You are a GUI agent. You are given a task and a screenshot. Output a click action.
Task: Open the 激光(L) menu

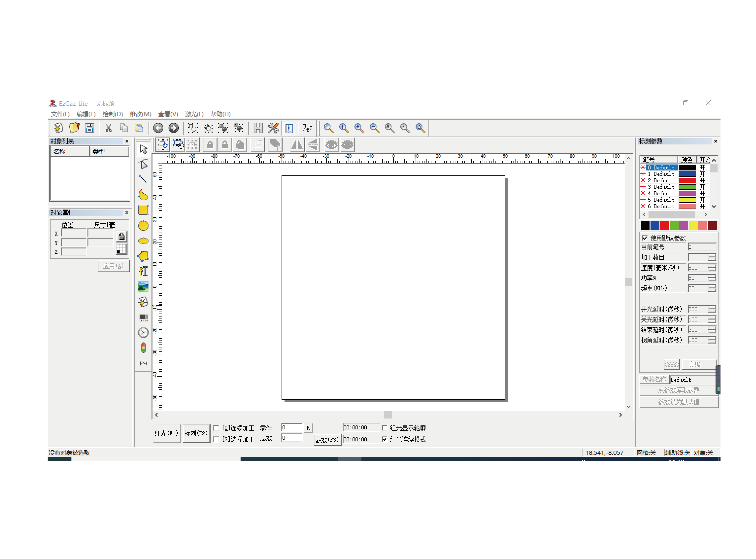(x=194, y=114)
